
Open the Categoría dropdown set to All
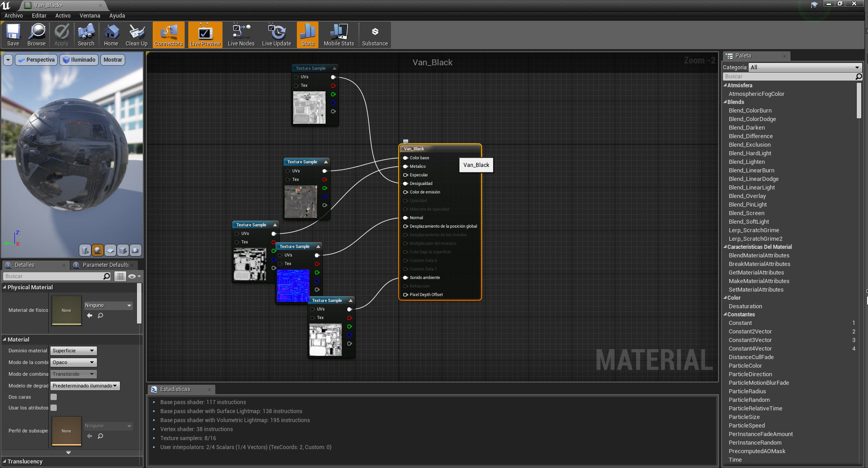pyautogui.click(x=805, y=67)
